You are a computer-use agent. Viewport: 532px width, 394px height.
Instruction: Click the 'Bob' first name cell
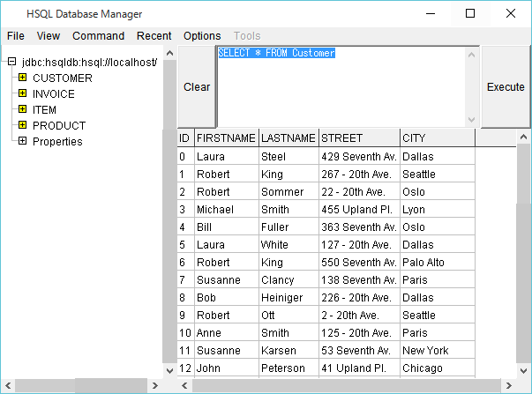(x=227, y=297)
